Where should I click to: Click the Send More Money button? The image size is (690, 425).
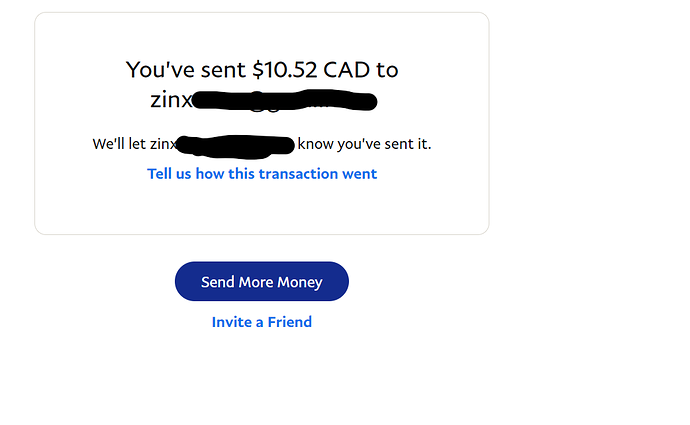pos(261,282)
